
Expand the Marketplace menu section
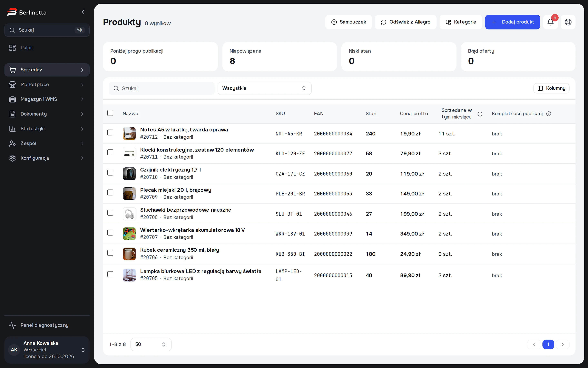pyautogui.click(x=47, y=84)
